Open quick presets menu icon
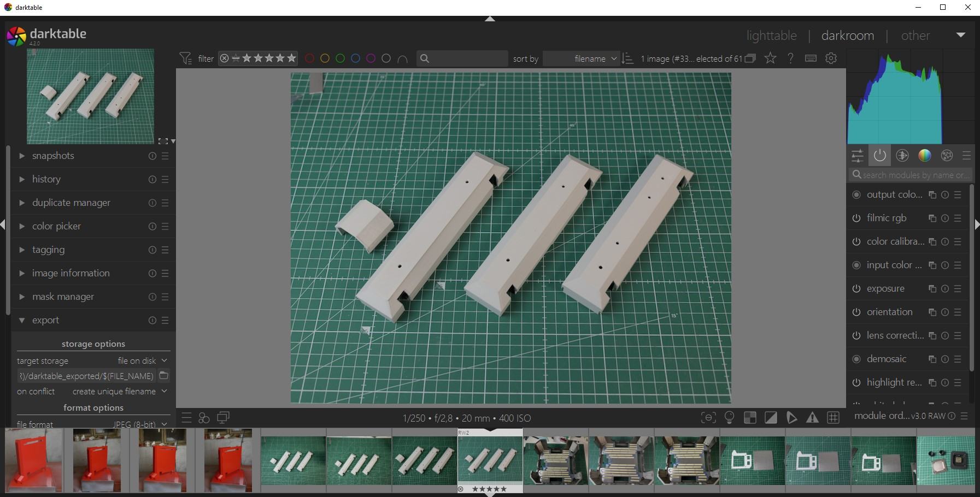The height and width of the screenshot is (497, 980). 186,418
